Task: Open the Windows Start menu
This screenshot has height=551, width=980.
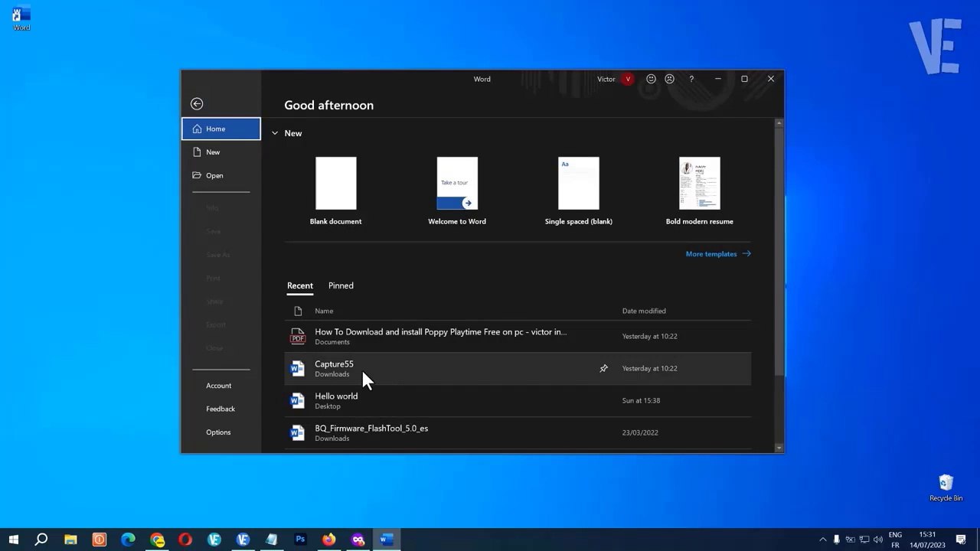Action: point(14,540)
